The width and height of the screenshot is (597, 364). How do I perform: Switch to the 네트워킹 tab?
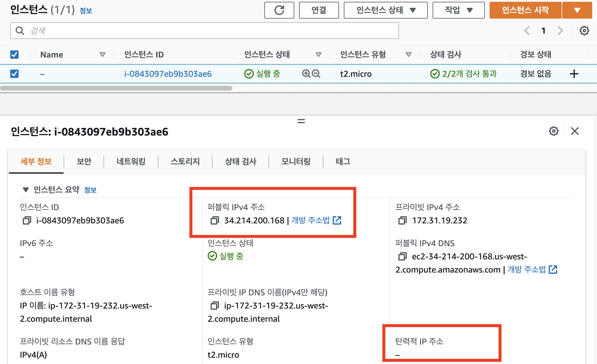tap(131, 162)
